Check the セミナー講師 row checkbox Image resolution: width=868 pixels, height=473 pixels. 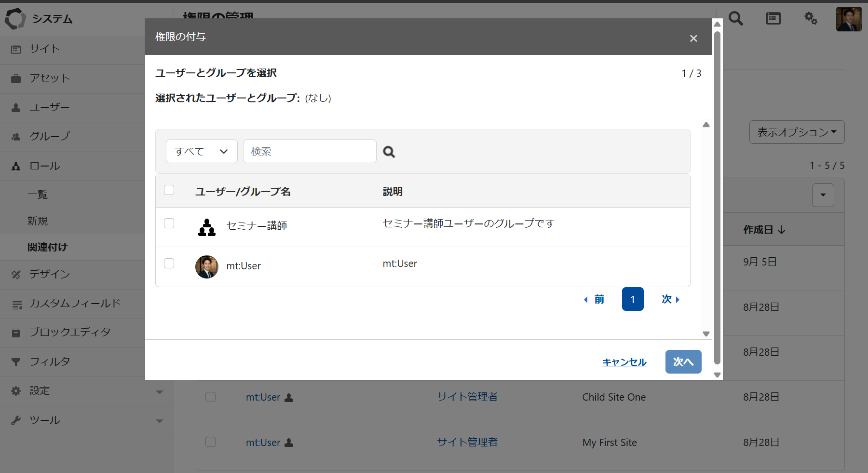point(169,223)
